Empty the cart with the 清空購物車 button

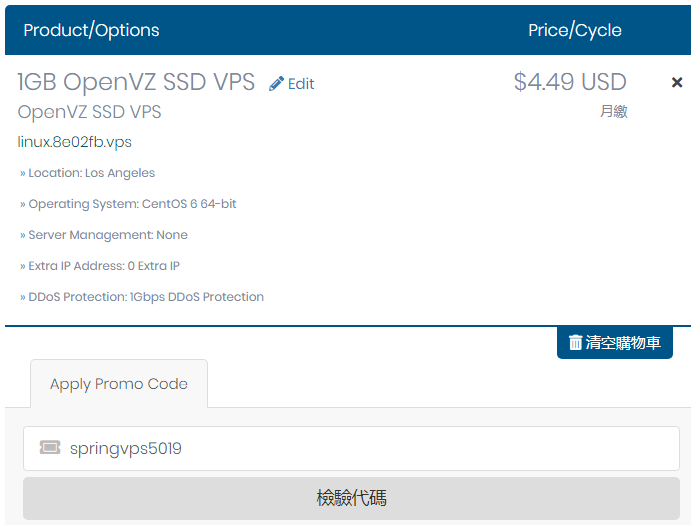click(615, 343)
